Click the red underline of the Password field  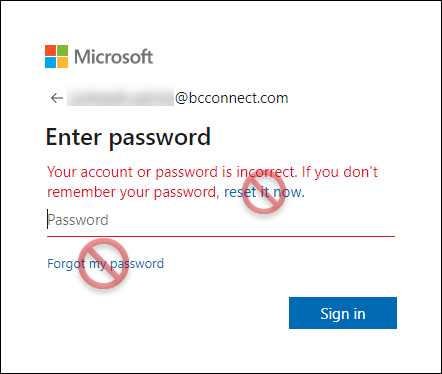[x=221, y=236]
